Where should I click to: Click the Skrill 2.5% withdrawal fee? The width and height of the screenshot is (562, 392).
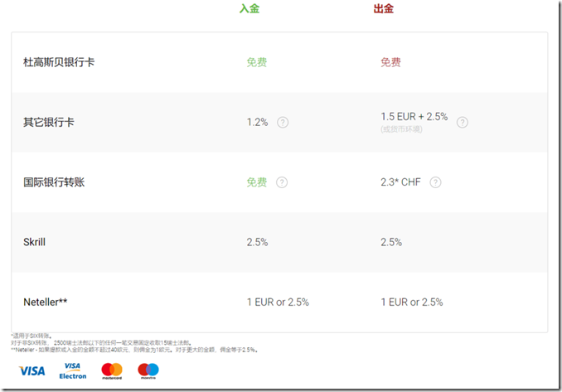pos(391,242)
